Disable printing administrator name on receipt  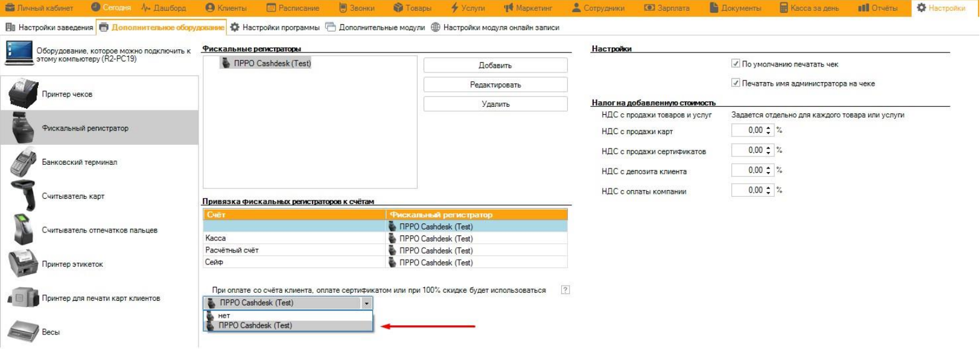pos(736,83)
